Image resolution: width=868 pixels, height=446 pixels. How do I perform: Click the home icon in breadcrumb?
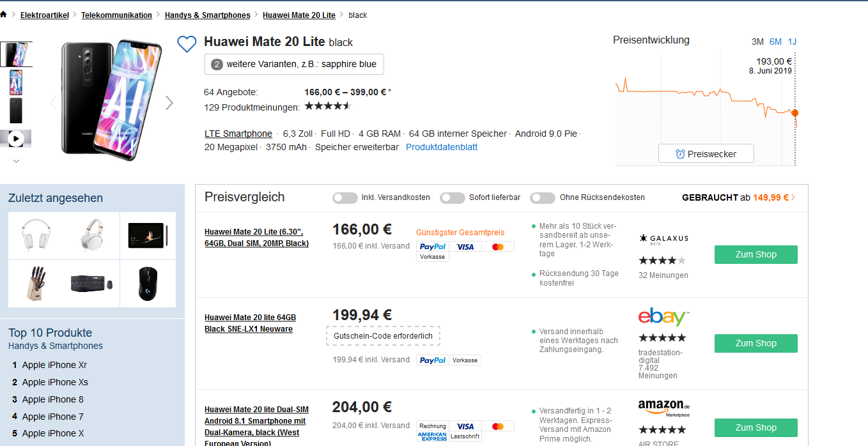click(4, 15)
